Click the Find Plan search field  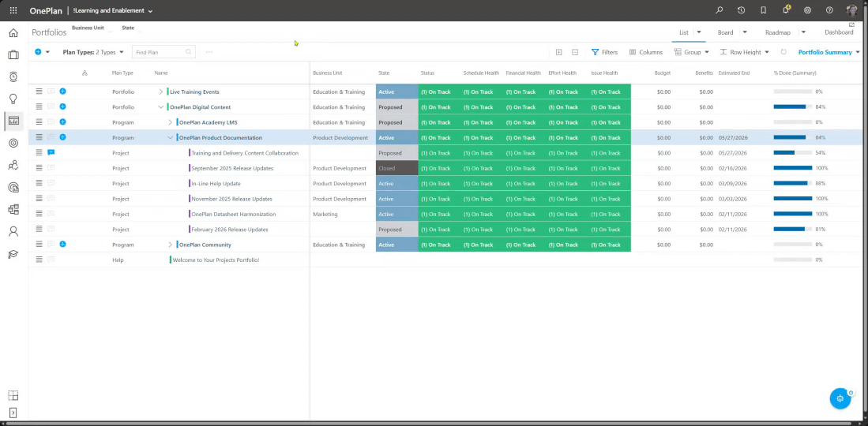pos(159,52)
